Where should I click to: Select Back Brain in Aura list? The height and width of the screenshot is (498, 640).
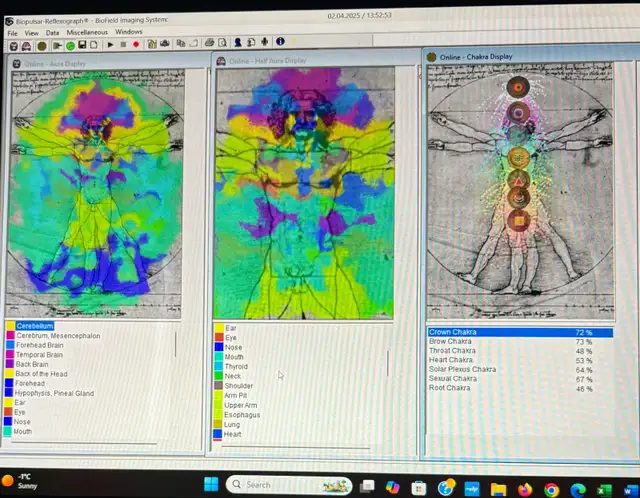pyautogui.click(x=31, y=364)
